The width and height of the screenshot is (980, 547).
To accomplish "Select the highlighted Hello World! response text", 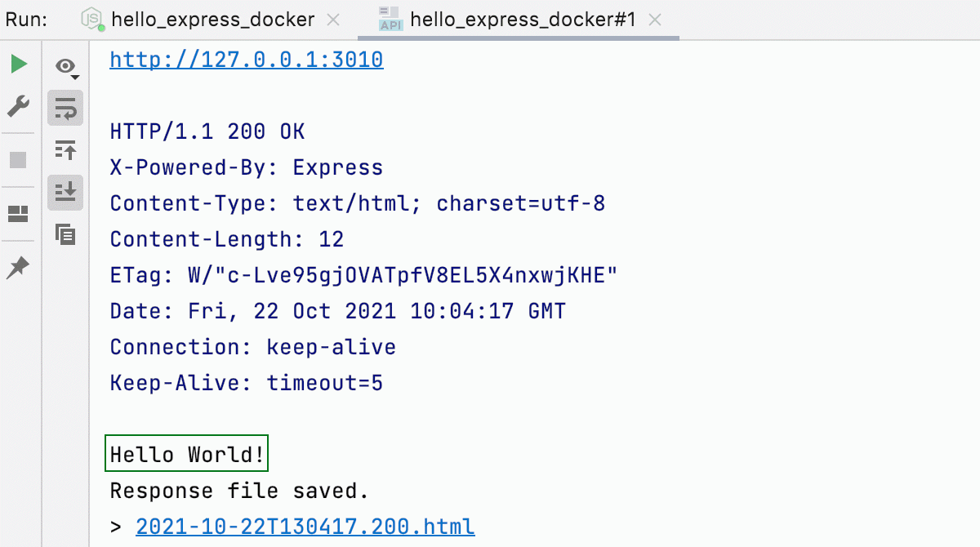I will coord(186,454).
